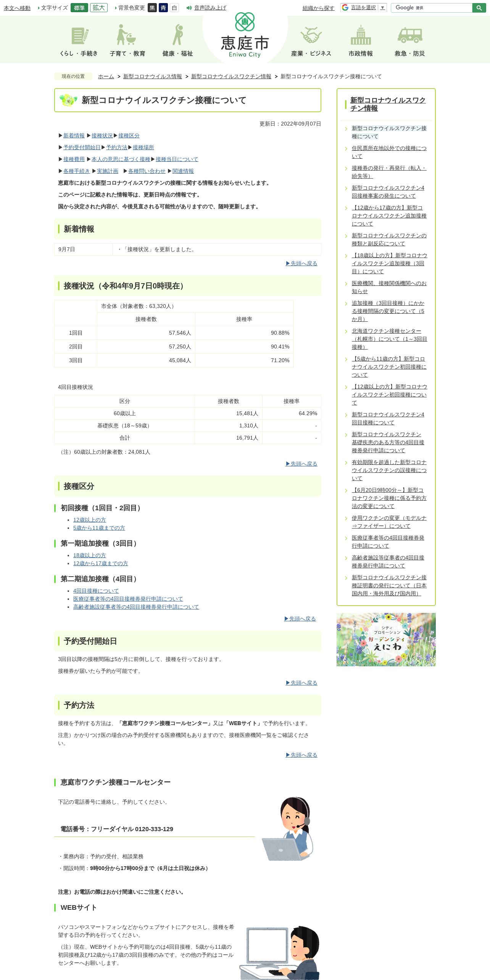
Task: Click the green search magnifier button
Action: (479, 8)
